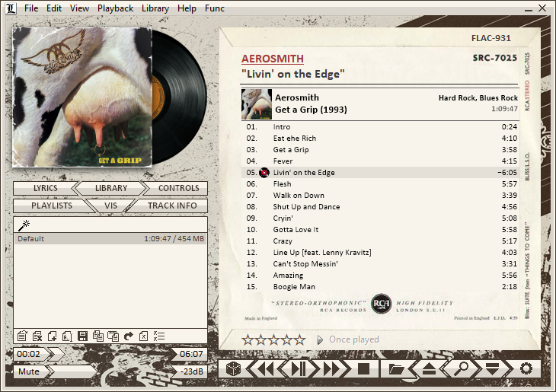The image size is (556, 392).
Task: Select track 09 Cryin'
Action: pyautogui.click(x=382, y=218)
